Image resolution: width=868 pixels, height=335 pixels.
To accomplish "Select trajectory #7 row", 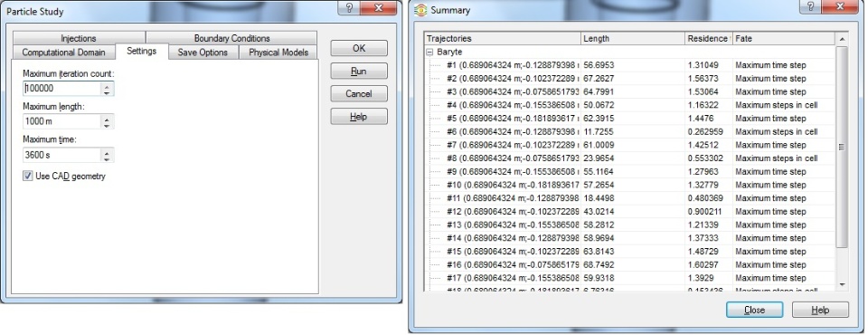I will tap(629, 145).
